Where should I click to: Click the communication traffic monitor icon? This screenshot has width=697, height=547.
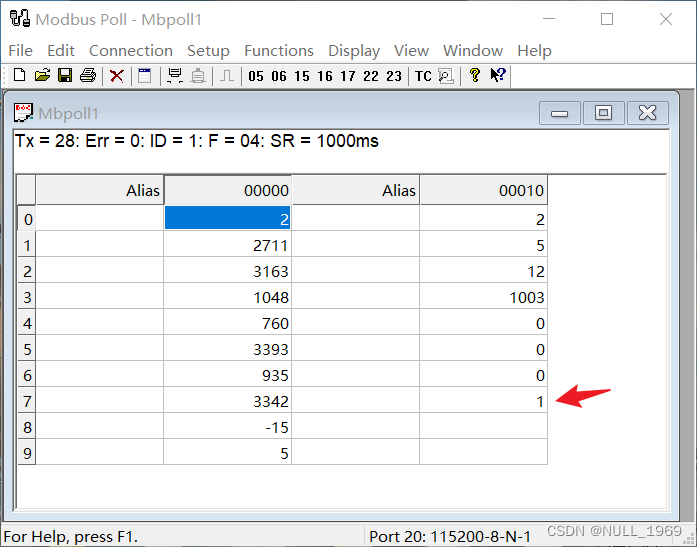coord(446,76)
